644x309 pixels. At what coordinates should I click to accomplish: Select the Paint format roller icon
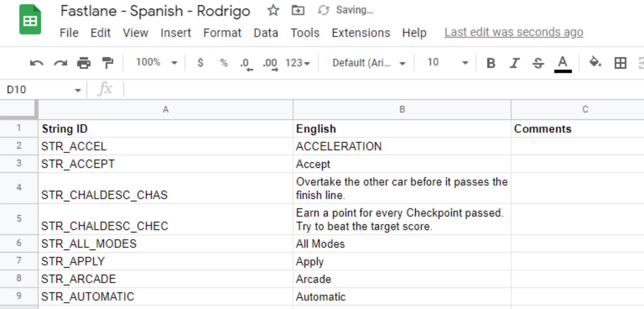pyautogui.click(x=107, y=63)
